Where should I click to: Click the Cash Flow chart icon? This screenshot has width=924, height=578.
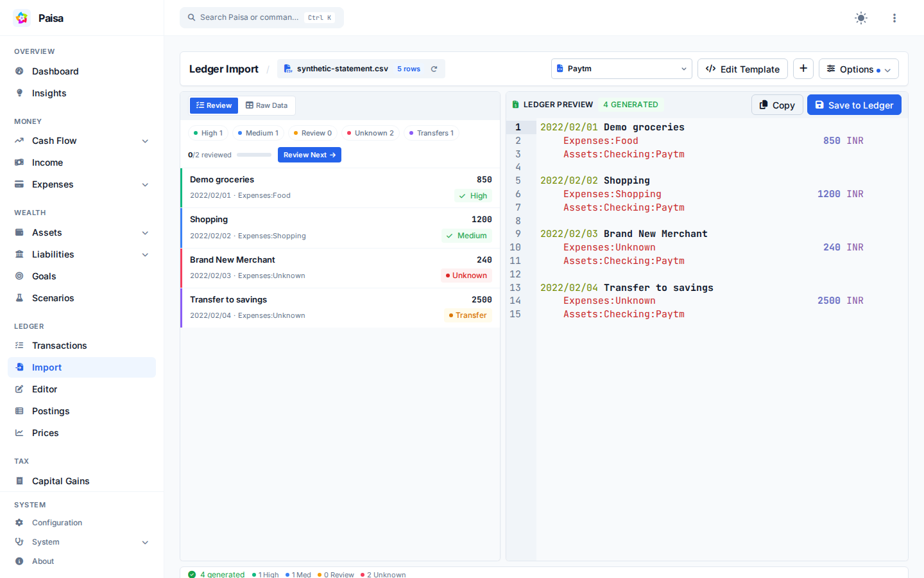coord(19,141)
